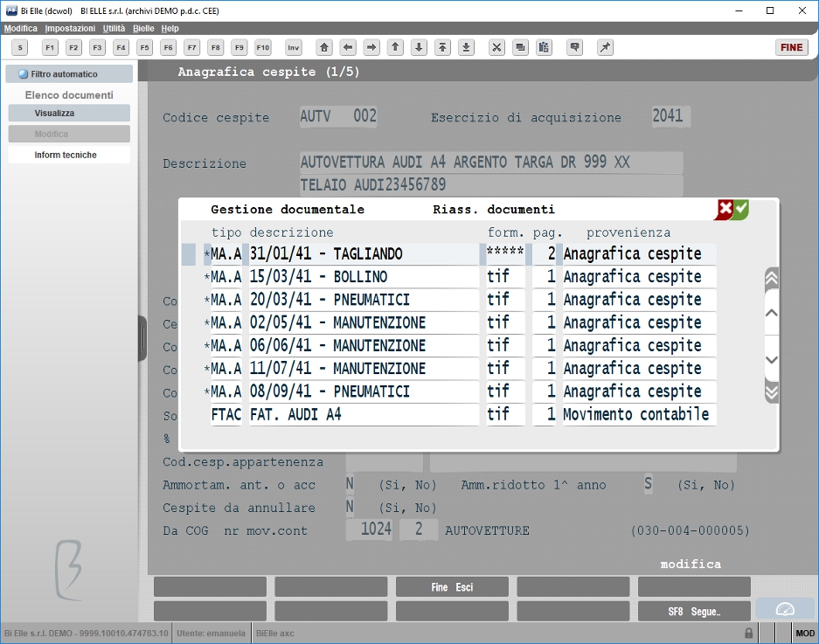Image resolution: width=819 pixels, height=644 pixels.
Task: Click the page-up arrow with bar icon
Action: (x=442, y=47)
